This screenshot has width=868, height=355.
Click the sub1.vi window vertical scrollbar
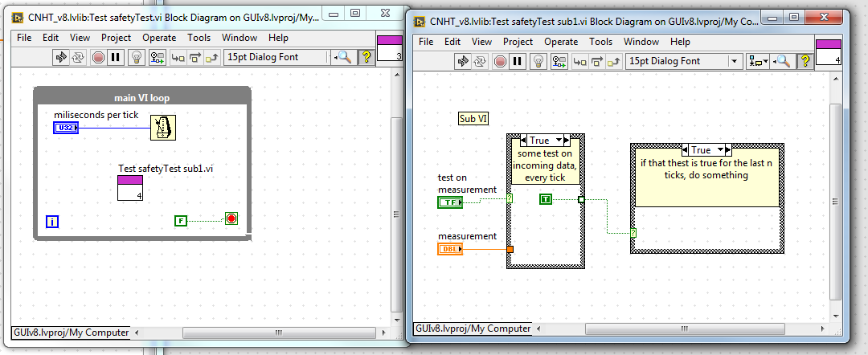pos(836,201)
